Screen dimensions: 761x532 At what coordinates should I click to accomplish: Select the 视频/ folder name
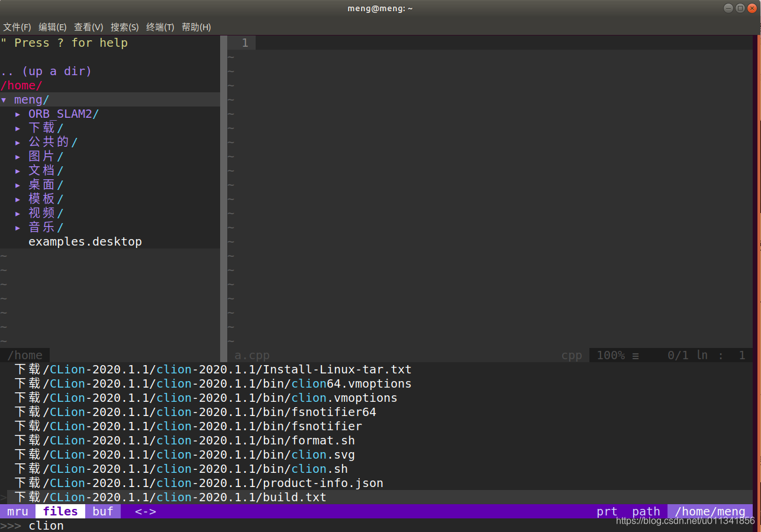pyautogui.click(x=46, y=213)
